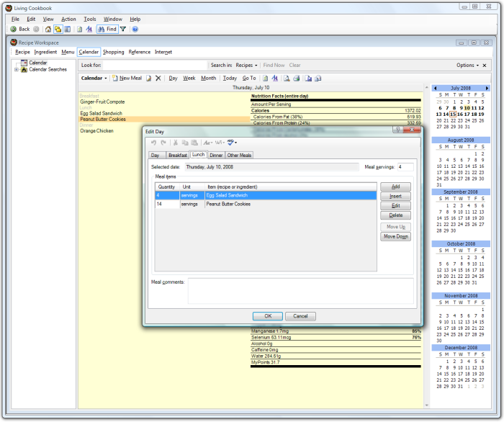Switch to the Ingredient workspace tab

click(x=45, y=52)
